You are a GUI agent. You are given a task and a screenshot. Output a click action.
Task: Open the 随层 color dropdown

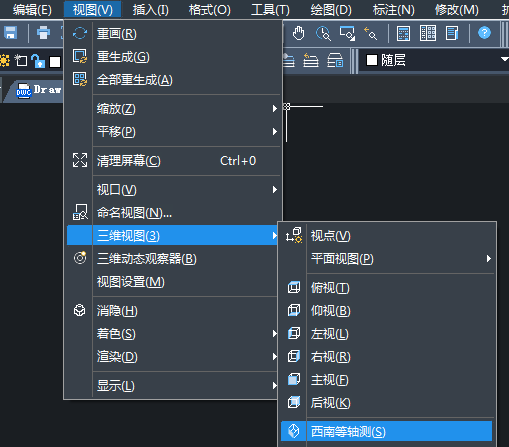click(504, 59)
